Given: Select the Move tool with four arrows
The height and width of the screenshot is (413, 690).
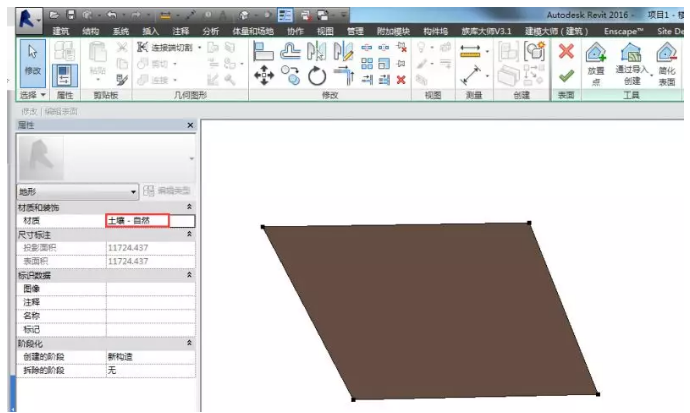Looking at the screenshot, I should click(264, 76).
